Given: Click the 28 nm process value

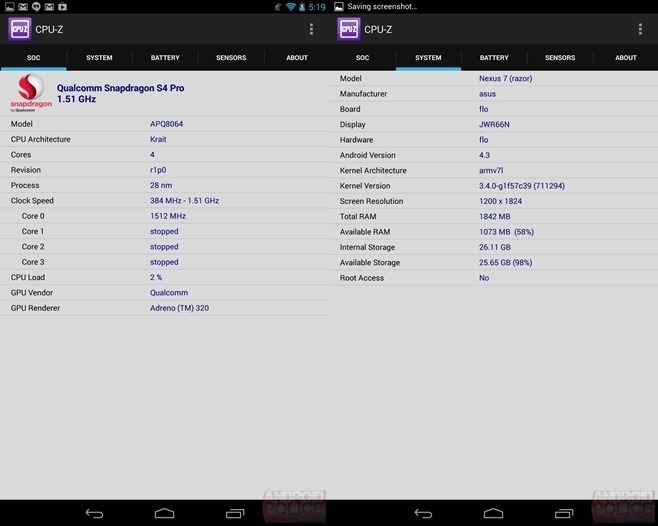Looking at the screenshot, I should (x=161, y=185).
